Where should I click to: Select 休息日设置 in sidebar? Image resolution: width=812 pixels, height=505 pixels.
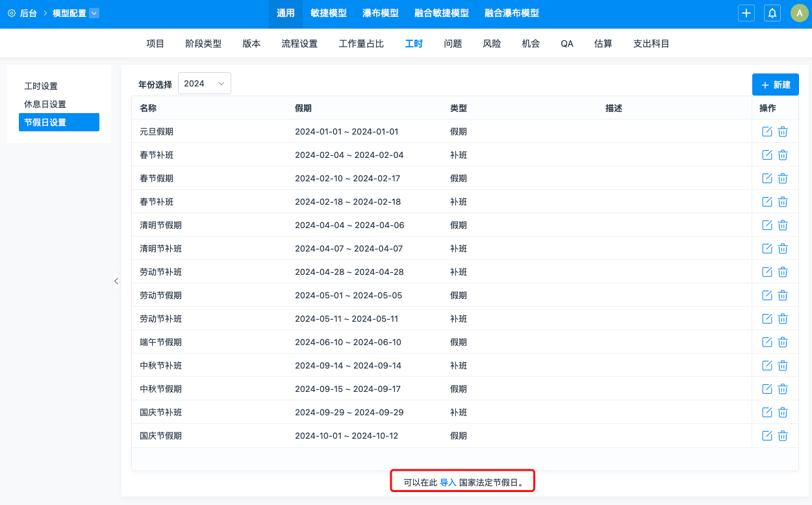click(45, 104)
